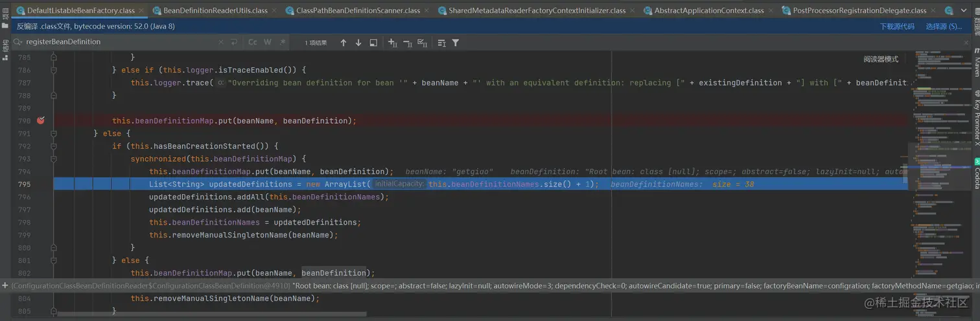Click line number 795 in gutter
The width and height of the screenshot is (980, 321).
pyautogui.click(x=24, y=184)
